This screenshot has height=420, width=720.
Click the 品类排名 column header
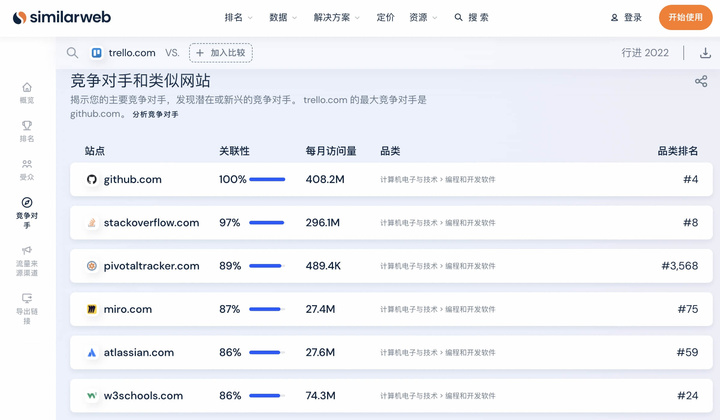pyautogui.click(x=678, y=151)
